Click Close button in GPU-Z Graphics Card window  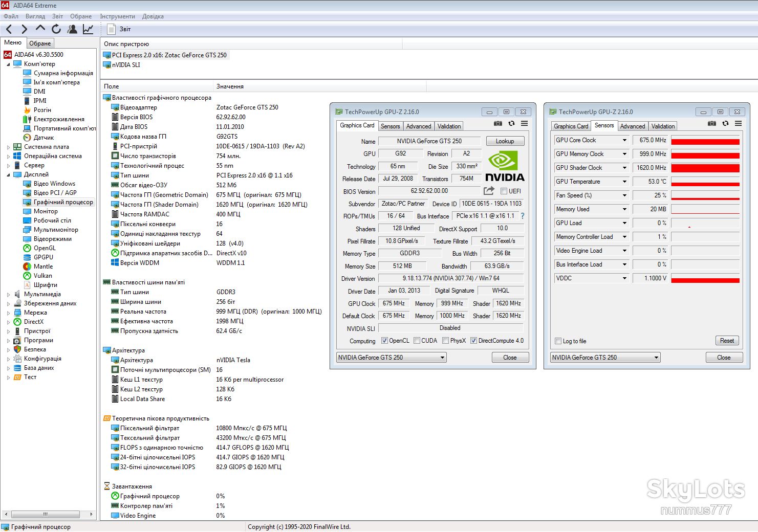(x=510, y=358)
